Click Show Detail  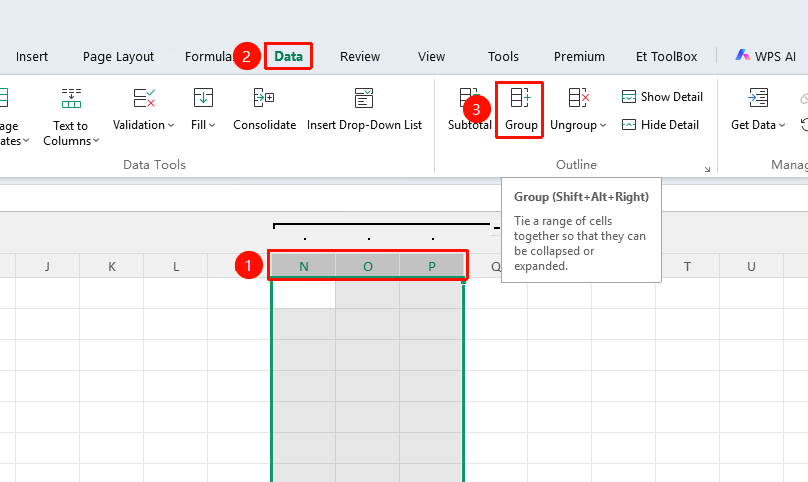[x=662, y=97]
